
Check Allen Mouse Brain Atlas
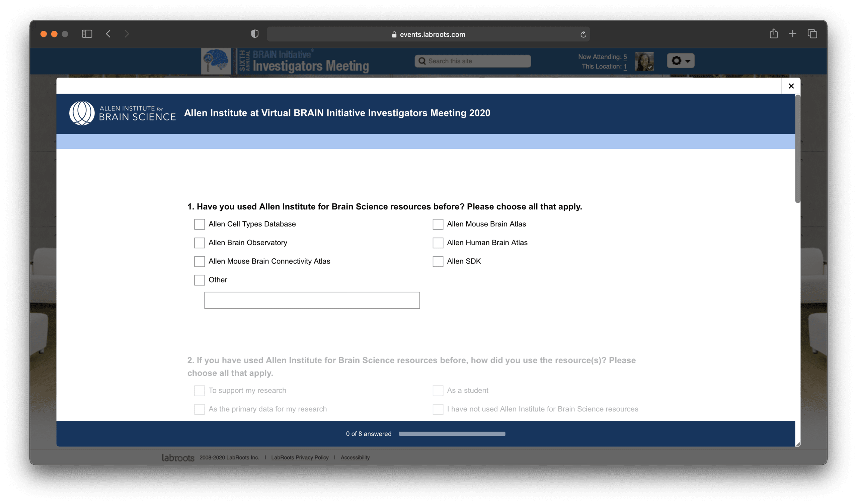coord(438,224)
